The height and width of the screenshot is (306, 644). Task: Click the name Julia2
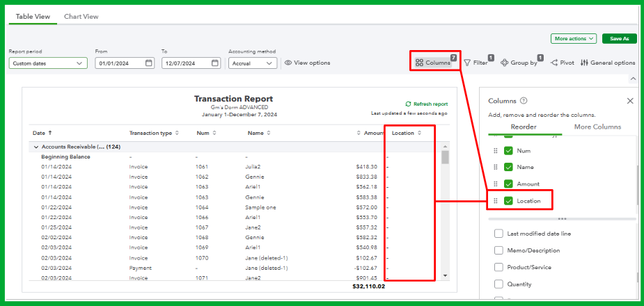(x=253, y=167)
